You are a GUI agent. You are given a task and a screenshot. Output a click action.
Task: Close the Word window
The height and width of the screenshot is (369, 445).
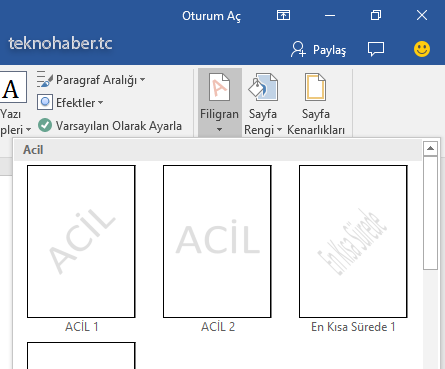[422, 15]
